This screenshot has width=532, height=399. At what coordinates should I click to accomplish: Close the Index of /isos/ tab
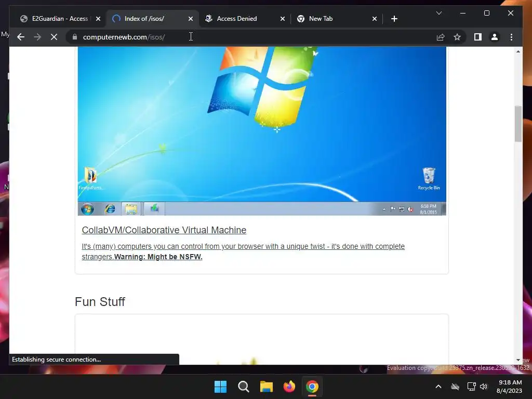(190, 19)
